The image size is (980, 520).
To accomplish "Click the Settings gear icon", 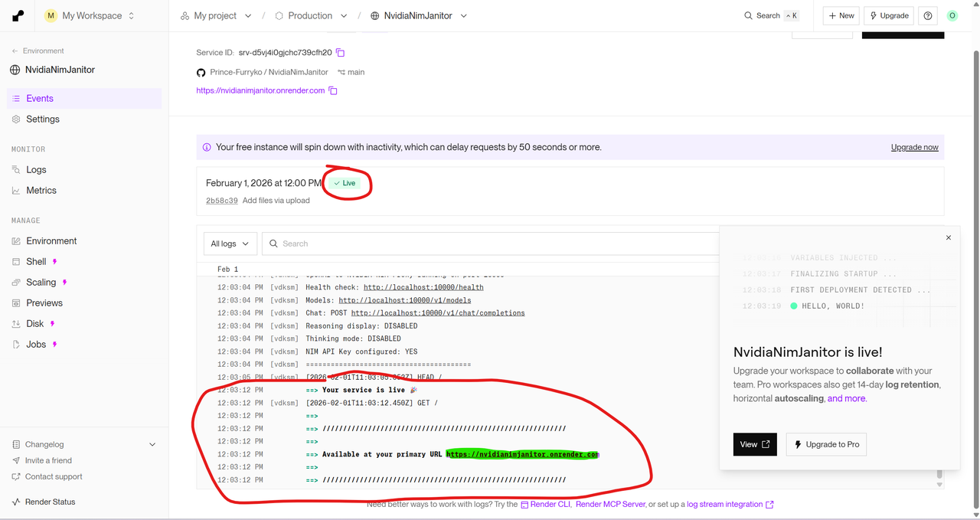I will [16, 119].
